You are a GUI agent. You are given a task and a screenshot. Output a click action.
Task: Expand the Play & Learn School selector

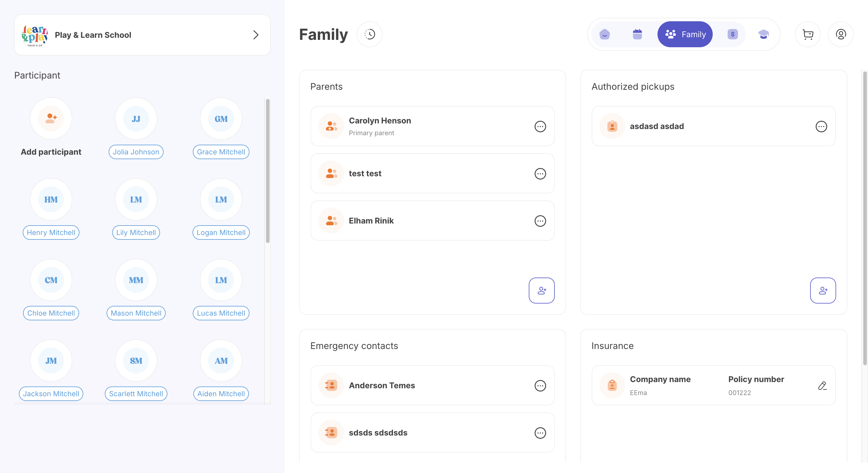click(x=256, y=35)
